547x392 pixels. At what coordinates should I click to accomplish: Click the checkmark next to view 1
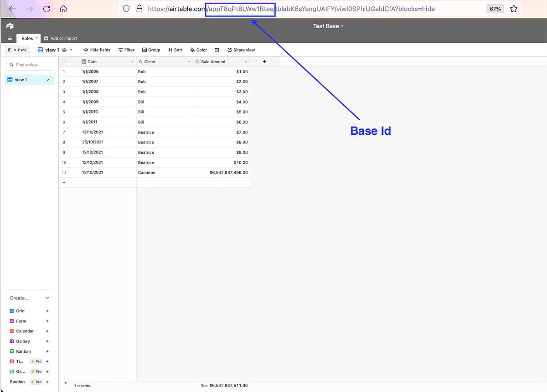[48, 79]
